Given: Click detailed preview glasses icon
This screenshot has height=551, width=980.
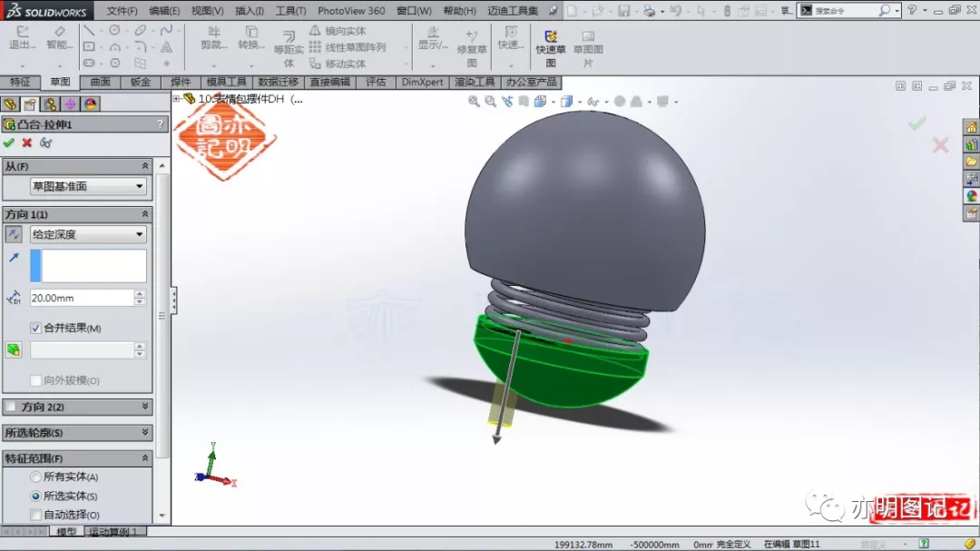Looking at the screenshot, I should [45, 143].
